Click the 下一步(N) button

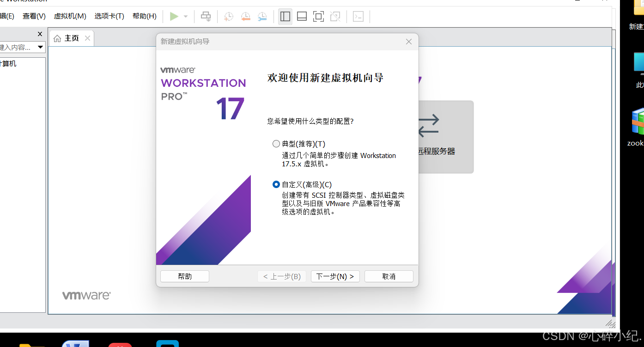tap(335, 276)
